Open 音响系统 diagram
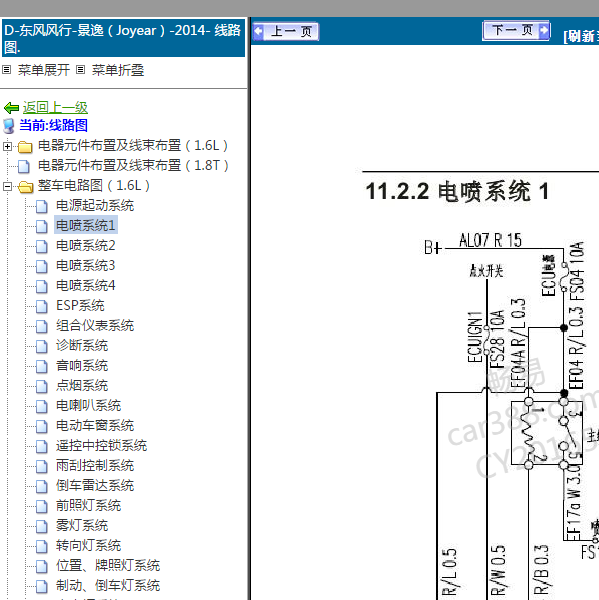Viewport: 599px width, 600px height. (x=82, y=365)
